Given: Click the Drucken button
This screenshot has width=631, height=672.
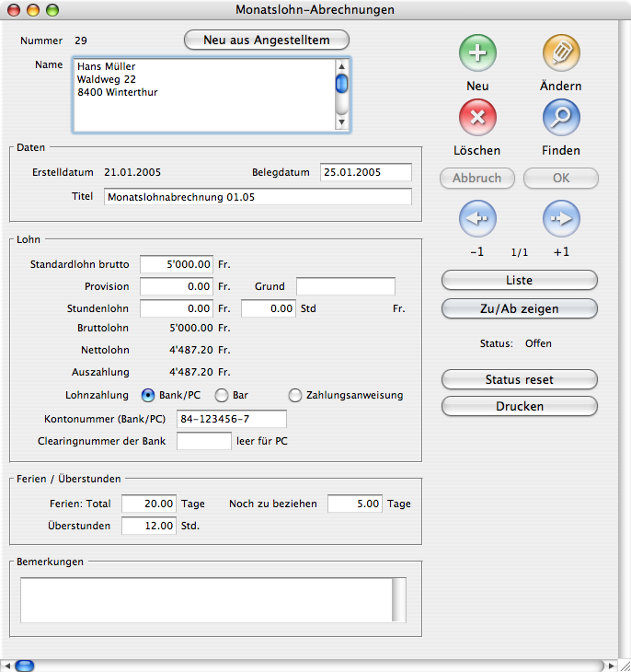Looking at the screenshot, I should click(x=520, y=406).
